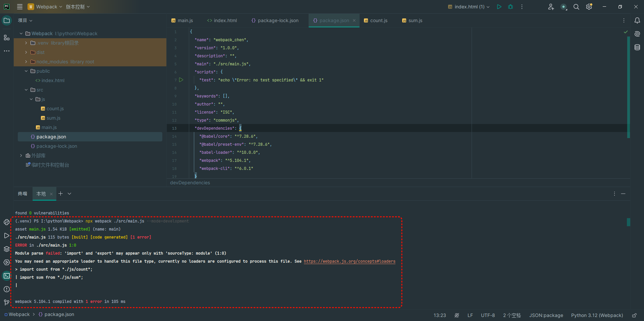Open the version control dropdown

click(78, 7)
